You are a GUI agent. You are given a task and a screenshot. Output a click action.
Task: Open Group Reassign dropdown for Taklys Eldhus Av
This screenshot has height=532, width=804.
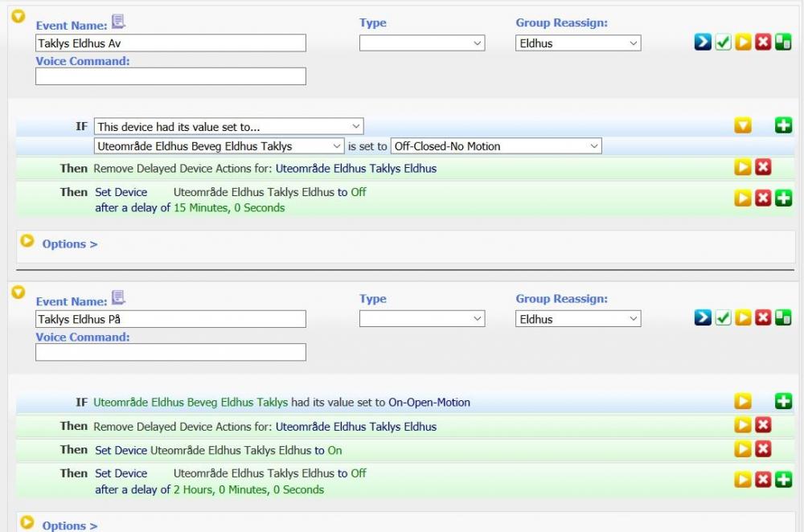pyautogui.click(x=578, y=43)
